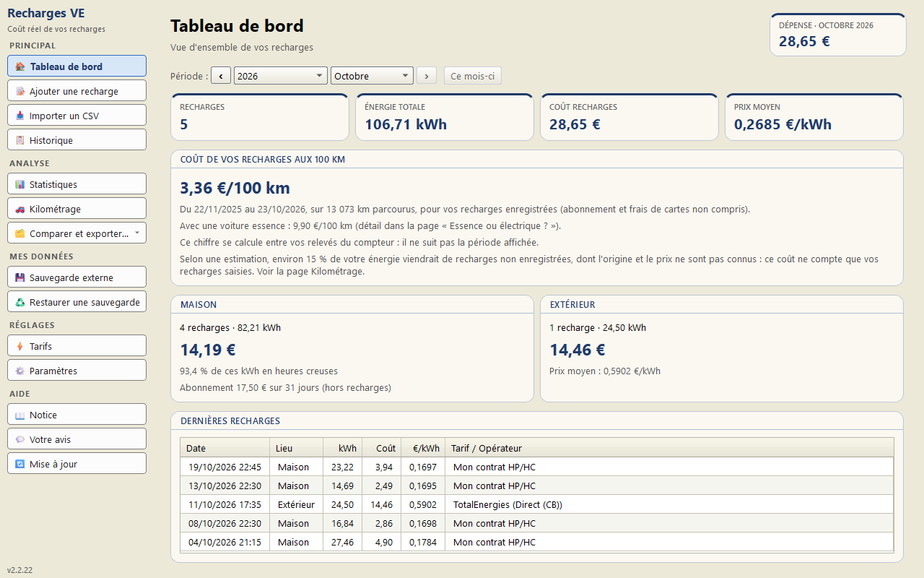Sort by the kWh column header
This screenshot has width=924, height=578.
point(342,448)
